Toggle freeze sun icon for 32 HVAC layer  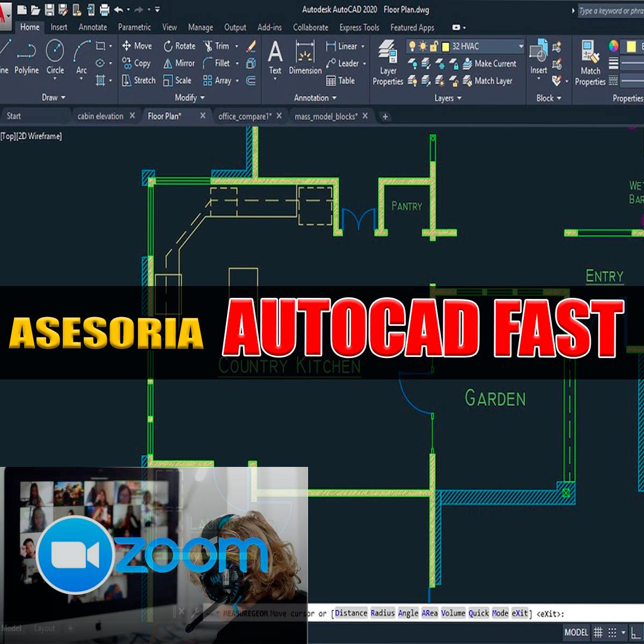pyautogui.click(x=423, y=46)
